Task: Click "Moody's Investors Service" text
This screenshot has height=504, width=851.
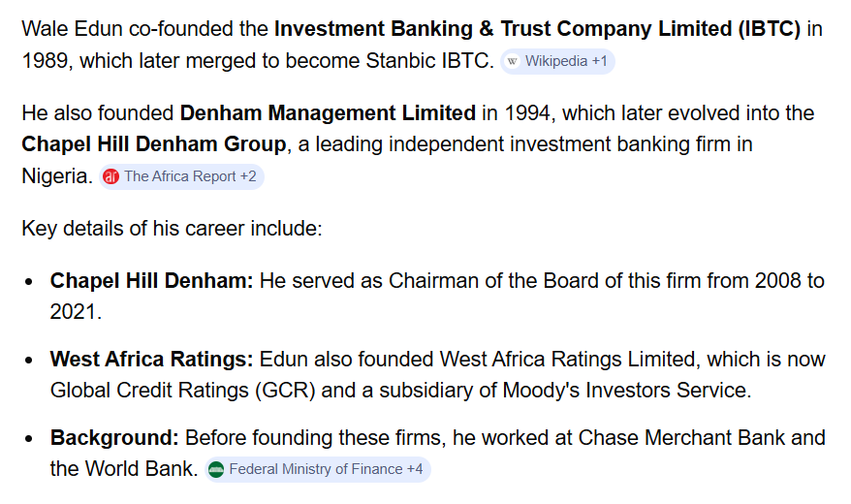Action: point(625,391)
